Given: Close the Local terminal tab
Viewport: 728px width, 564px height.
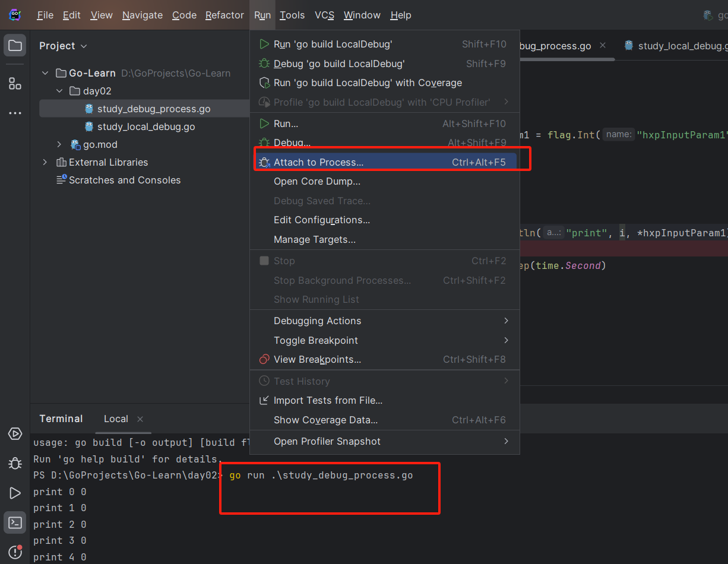Looking at the screenshot, I should [140, 419].
